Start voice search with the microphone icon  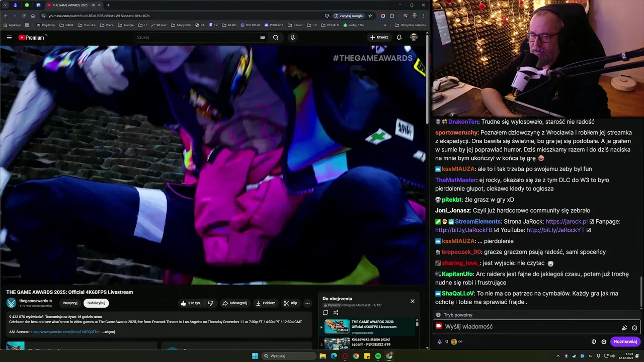click(292, 37)
